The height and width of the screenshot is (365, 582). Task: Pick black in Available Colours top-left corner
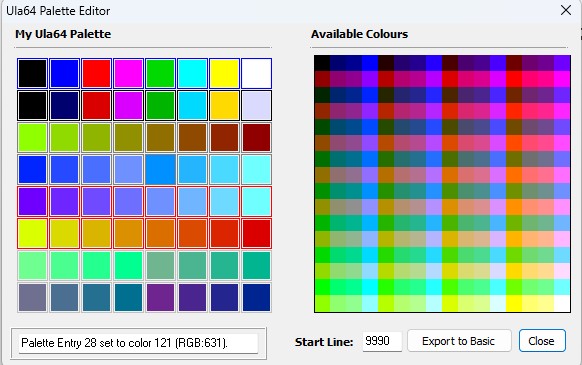(322, 63)
